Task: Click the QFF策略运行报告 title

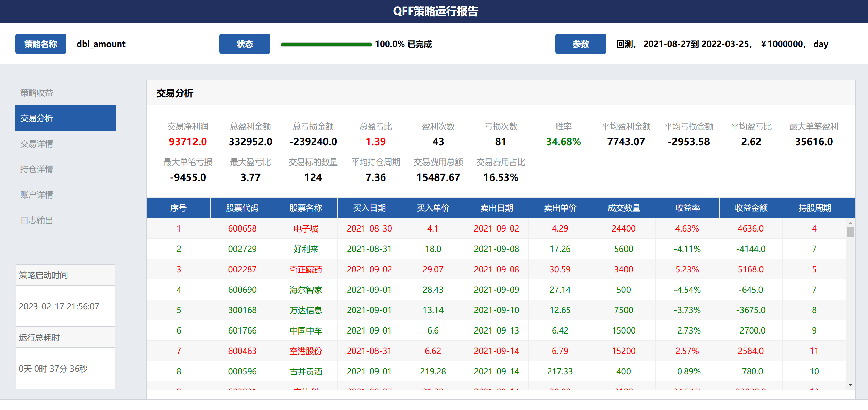Action: (x=435, y=12)
